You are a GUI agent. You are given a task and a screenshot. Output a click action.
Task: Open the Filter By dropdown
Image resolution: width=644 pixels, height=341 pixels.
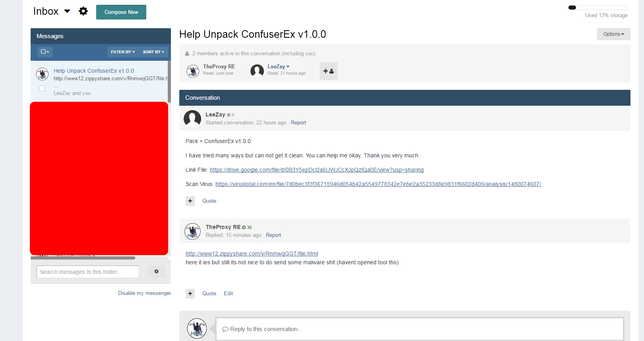[x=122, y=52]
